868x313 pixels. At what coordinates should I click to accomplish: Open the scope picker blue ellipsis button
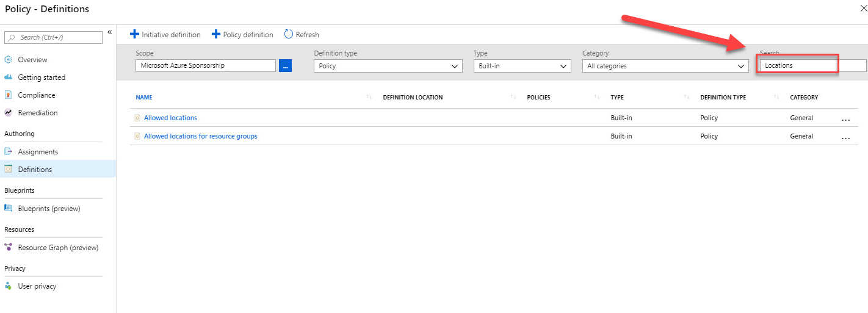point(285,66)
